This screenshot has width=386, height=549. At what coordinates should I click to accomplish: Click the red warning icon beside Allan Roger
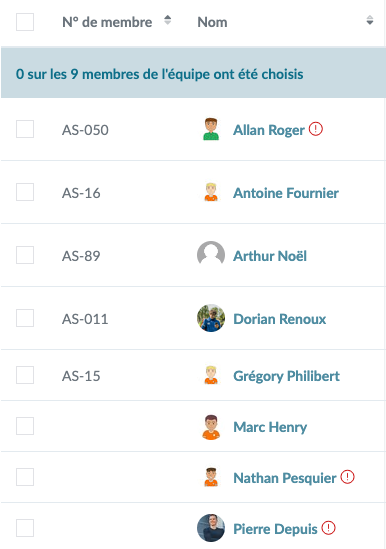coord(316,129)
